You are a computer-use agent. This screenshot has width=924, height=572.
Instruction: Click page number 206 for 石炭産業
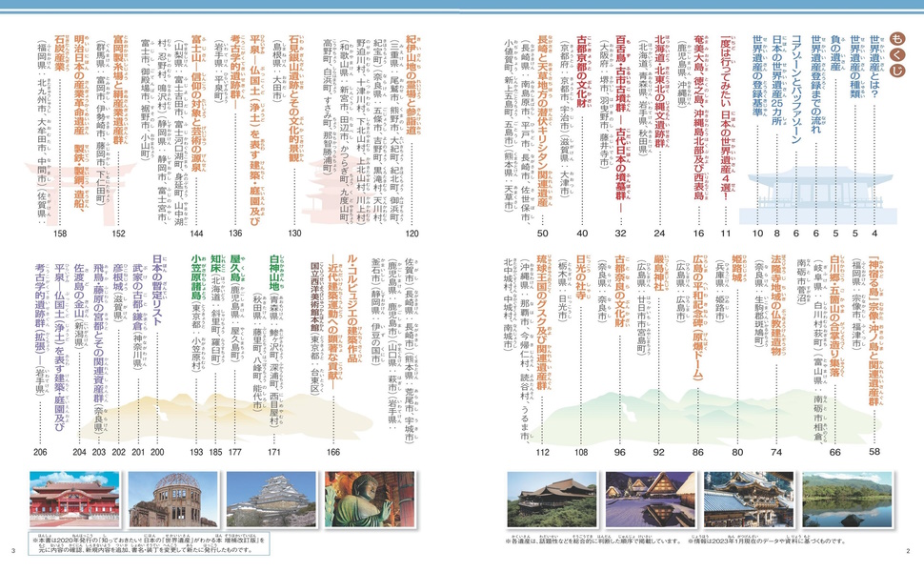[40, 451]
